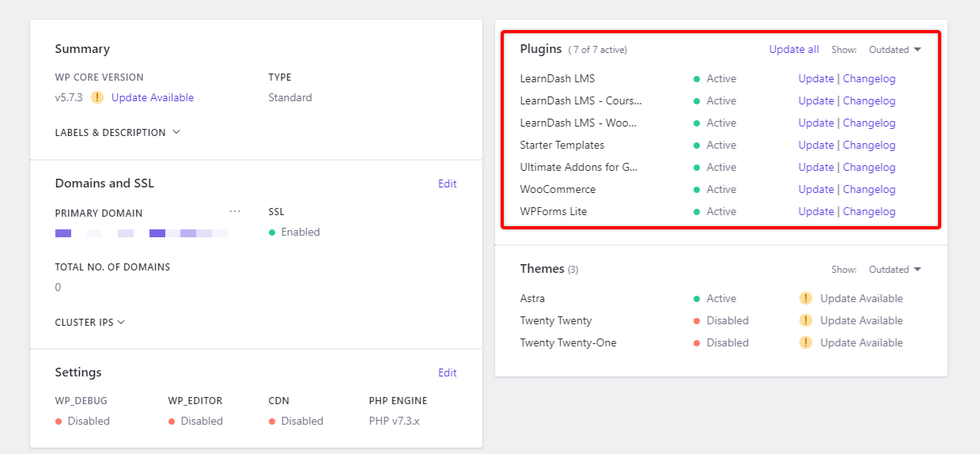The image size is (980, 454).
Task: Click the Update Available link for WP core
Action: click(x=153, y=97)
